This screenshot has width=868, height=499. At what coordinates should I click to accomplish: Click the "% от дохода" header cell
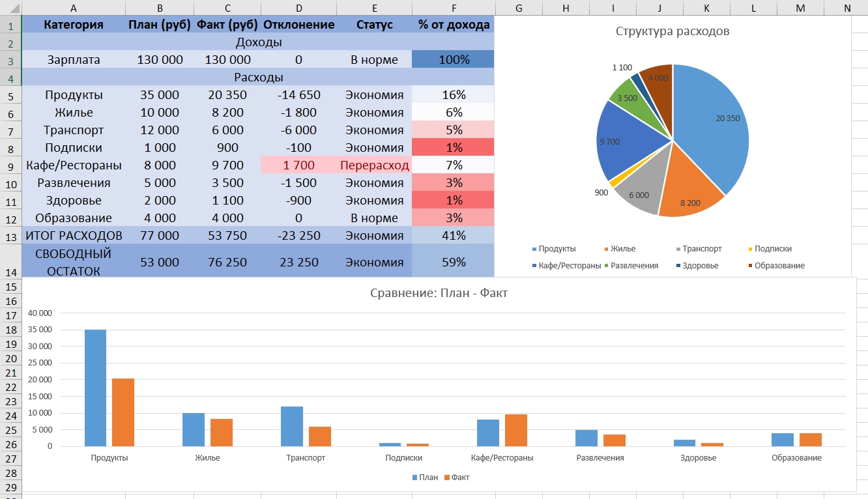pos(454,25)
